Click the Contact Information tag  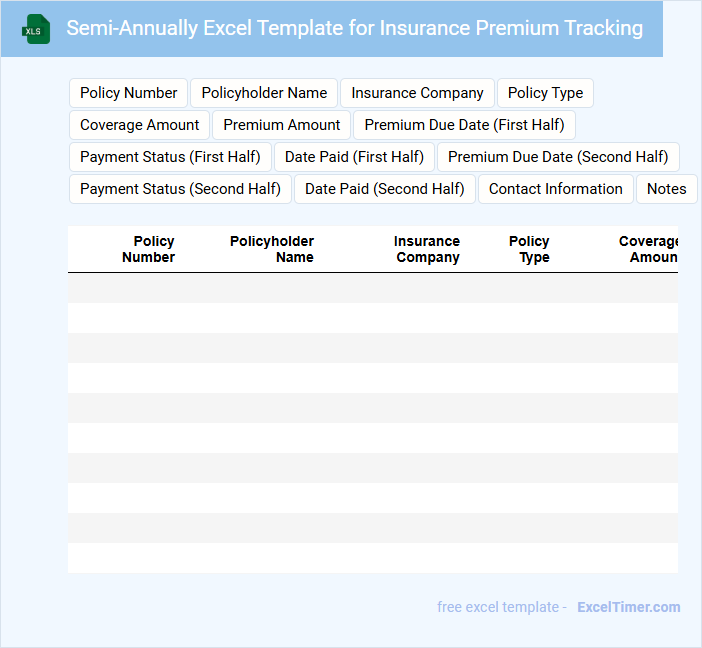[555, 189]
